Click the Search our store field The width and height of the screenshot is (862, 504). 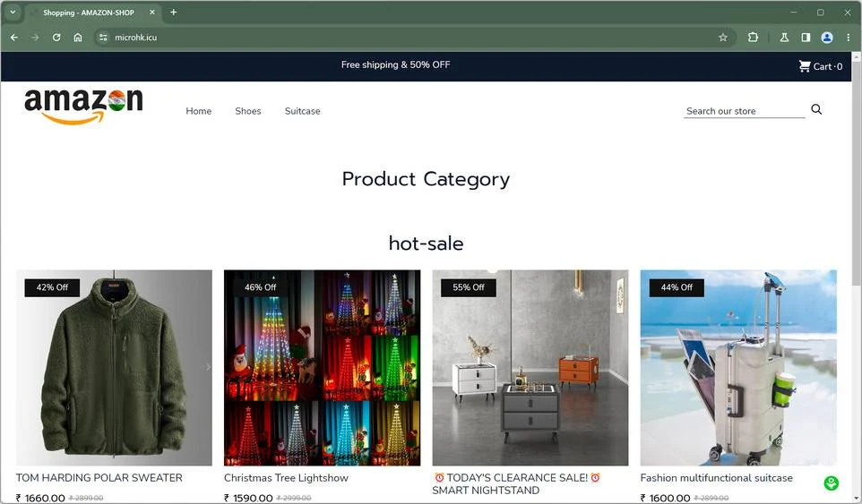click(x=745, y=111)
